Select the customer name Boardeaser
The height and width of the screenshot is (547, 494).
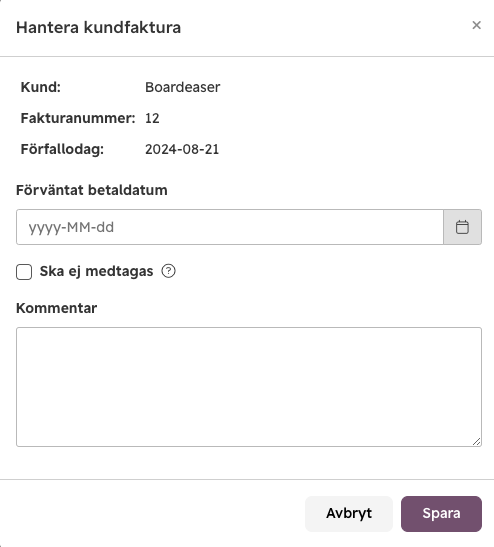point(182,87)
